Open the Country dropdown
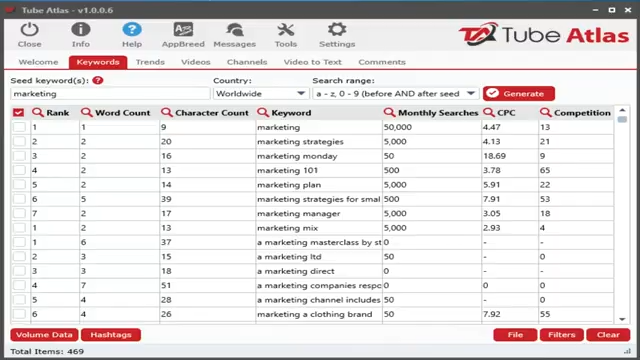This screenshot has width=640, height=360. click(260, 93)
